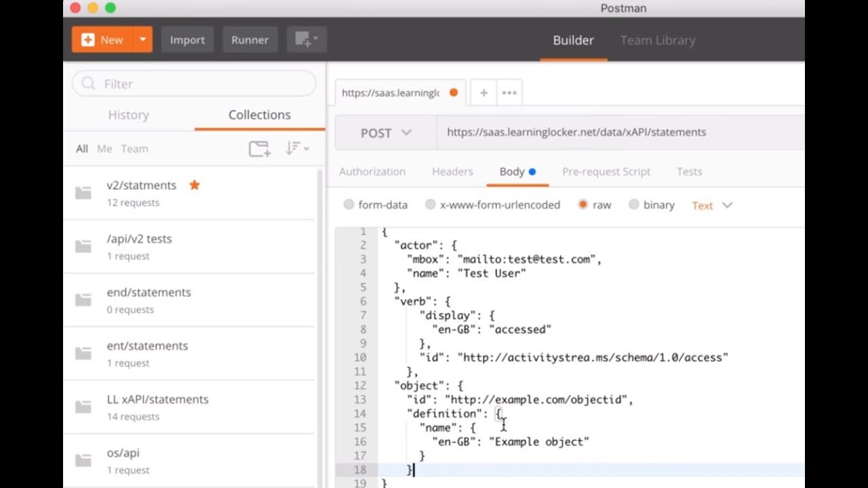Click the os/api folder icon
Viewport: 868px width, 488px height.
tap(83, 461)
